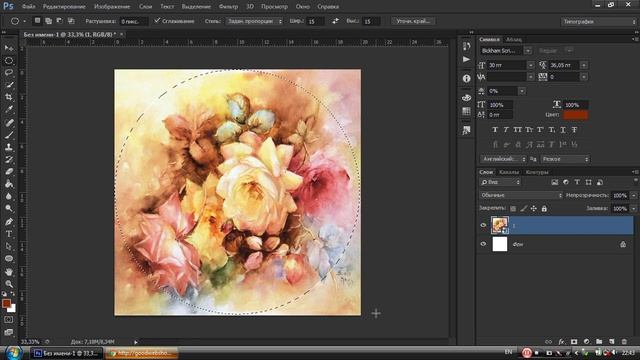
Task: Select the Elliptical Marquee tool in toolbox
Action: click(9, 60)
